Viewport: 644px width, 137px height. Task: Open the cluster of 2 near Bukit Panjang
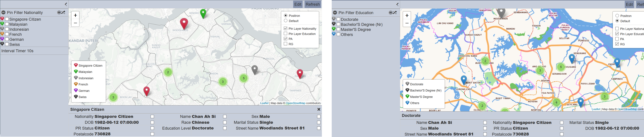pyautogui.click(x=485, y=61)
